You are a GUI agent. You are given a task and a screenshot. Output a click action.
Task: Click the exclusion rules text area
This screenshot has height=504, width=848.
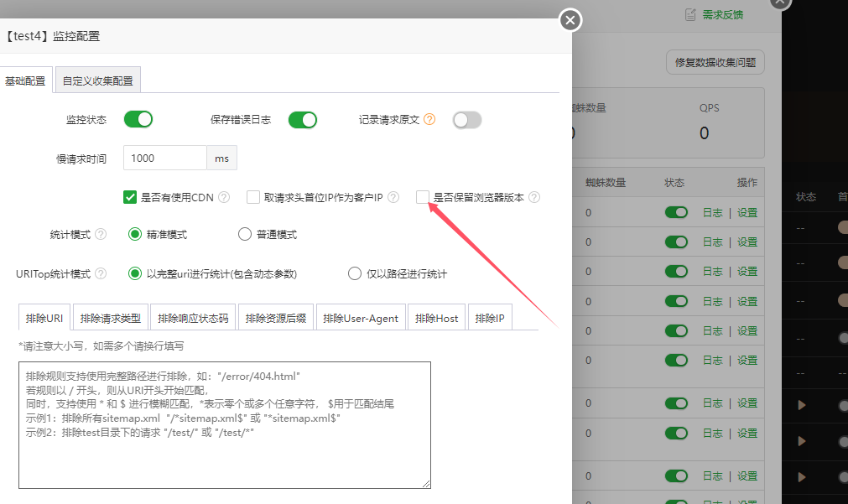(224, 424)
